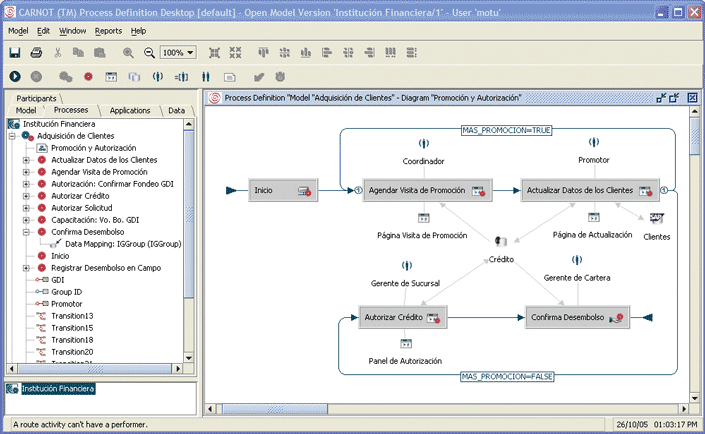Select Transition15 in the process tree
Viewport: 705px width, 434px height.
click(x=72, y=328)
